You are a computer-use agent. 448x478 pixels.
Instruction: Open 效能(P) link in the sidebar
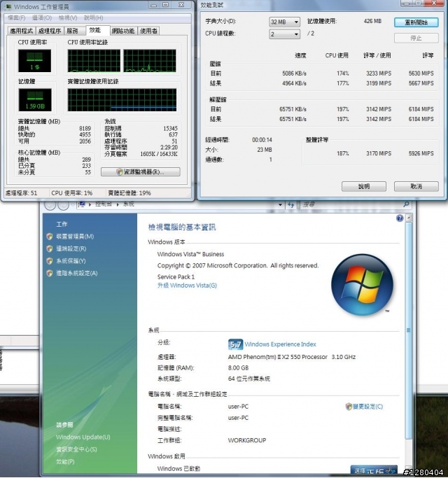tap(65, 461)
